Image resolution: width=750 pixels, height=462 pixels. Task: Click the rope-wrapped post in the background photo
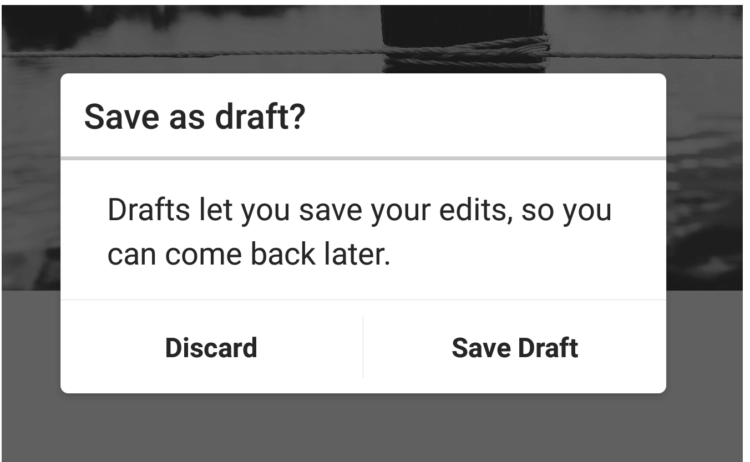coord(463,38)
